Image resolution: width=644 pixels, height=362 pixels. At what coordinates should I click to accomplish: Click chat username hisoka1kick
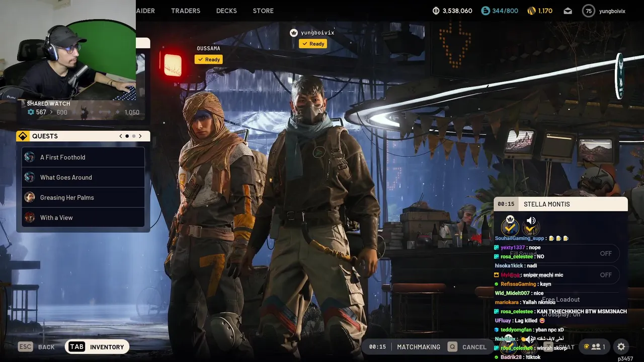click(x=509, y=265)
